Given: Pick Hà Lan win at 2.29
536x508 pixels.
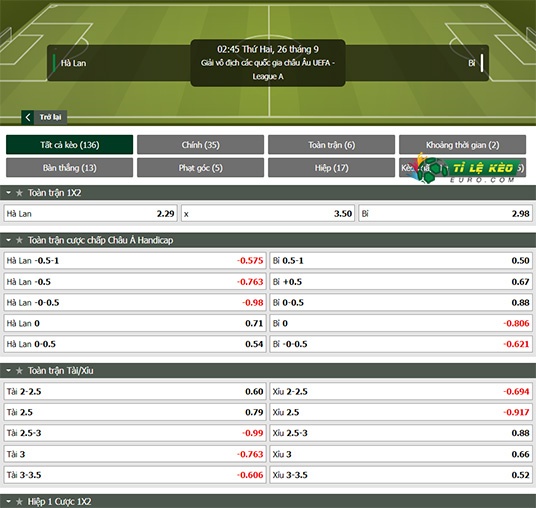Looking at the screenshot, I should point(91,214).
